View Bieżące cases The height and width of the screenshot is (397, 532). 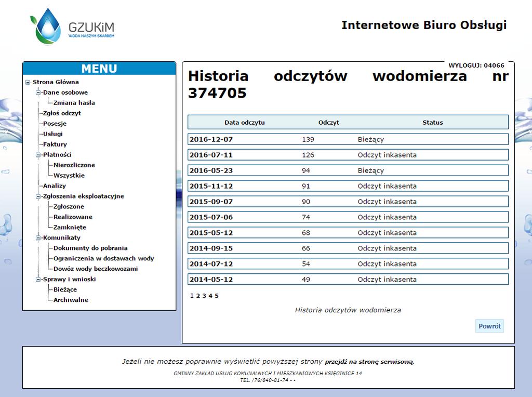[x=65, y=289]
